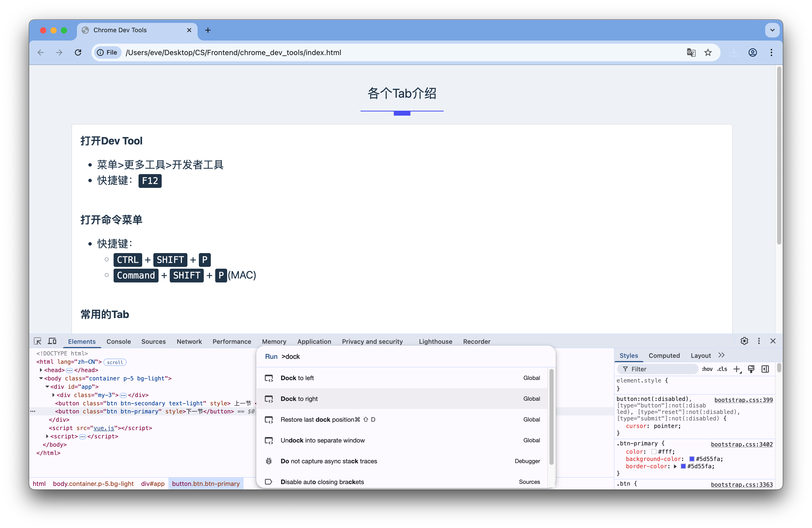Toggle rendering emulations paintbrush icon

coord(751,369)
